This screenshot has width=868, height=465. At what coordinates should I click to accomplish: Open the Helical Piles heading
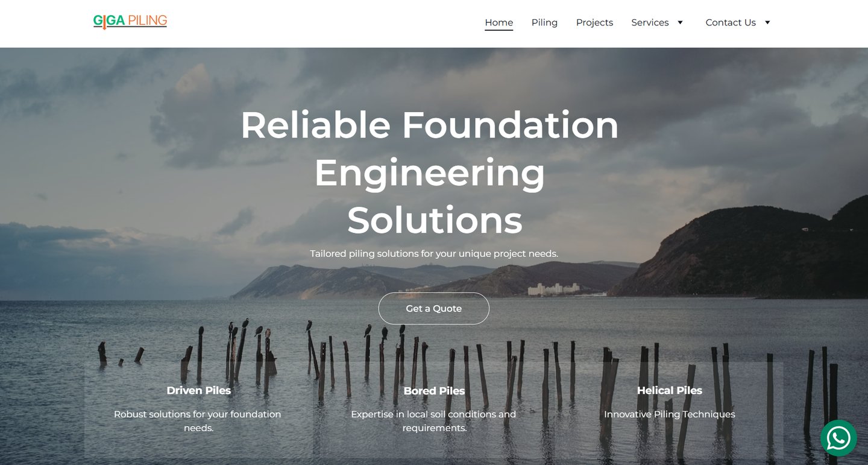point(670,390)
